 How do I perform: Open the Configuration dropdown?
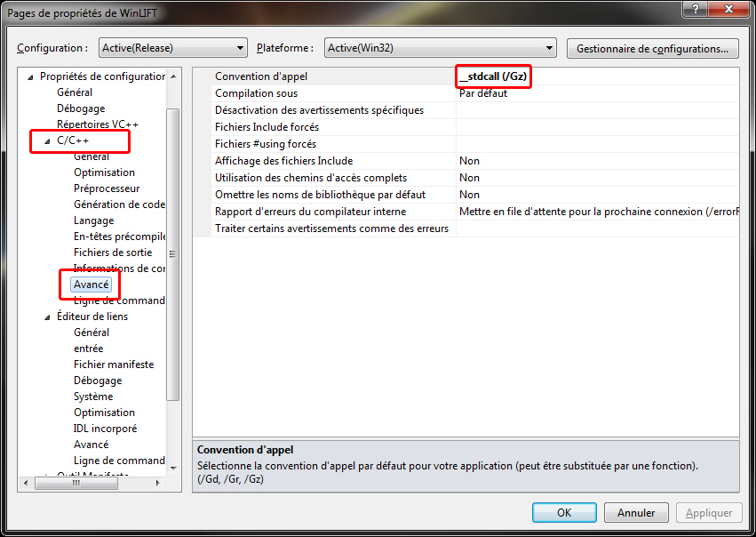172,48
